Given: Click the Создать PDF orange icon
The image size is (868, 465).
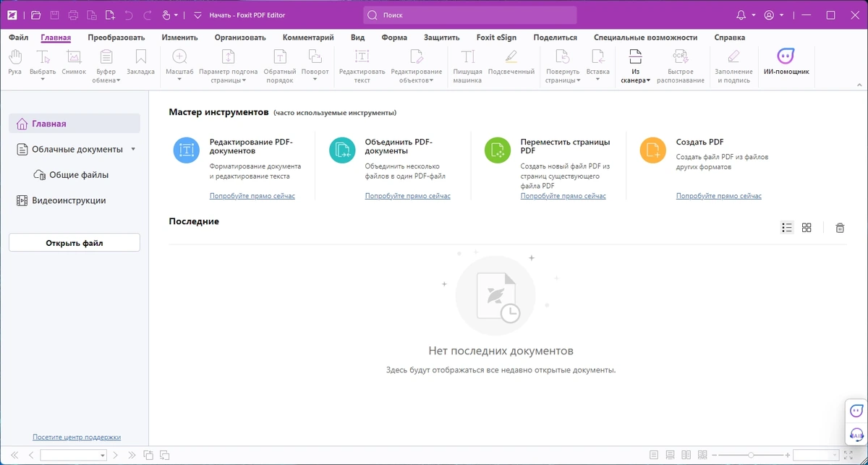Looking at the screenshot, I should point(653,150).
